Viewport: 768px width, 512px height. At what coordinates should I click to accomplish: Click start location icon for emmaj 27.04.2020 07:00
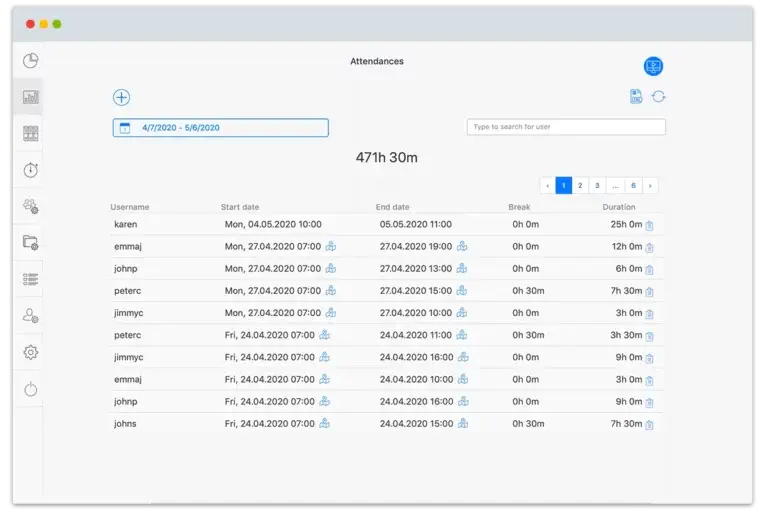click(331, 246)
